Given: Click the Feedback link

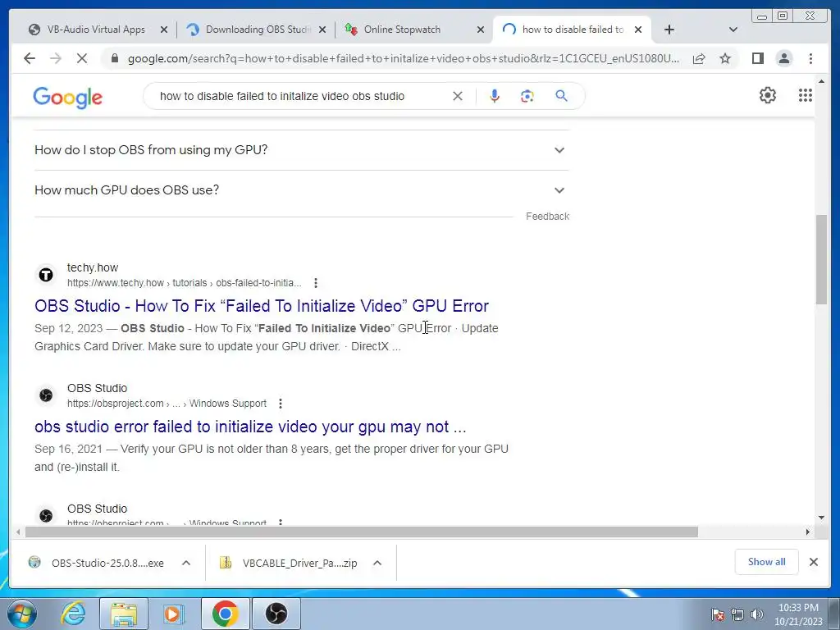Looking at the screenshot, I should pyautogui.click(x=547, y=217).
